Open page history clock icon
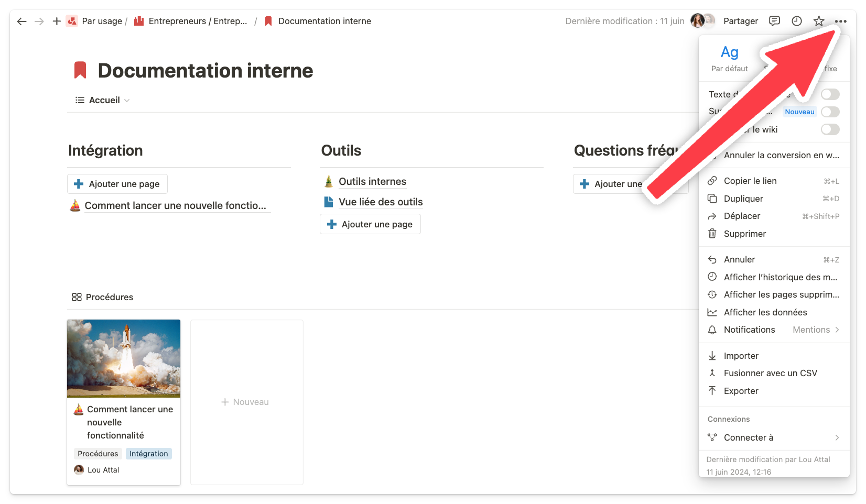This screenshot has height=504, width=866. (796, 21)
